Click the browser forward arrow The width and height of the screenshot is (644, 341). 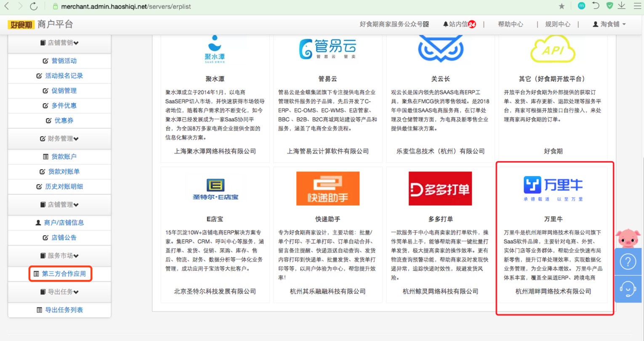click(x=20, y=6)
